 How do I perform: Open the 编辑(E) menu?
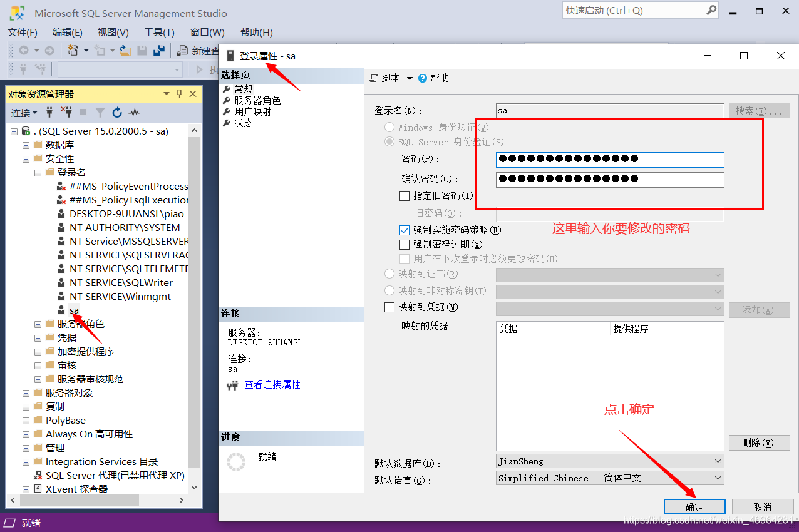point(68,33)
